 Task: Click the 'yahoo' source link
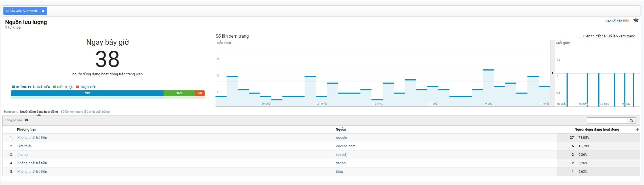(341, 163)
